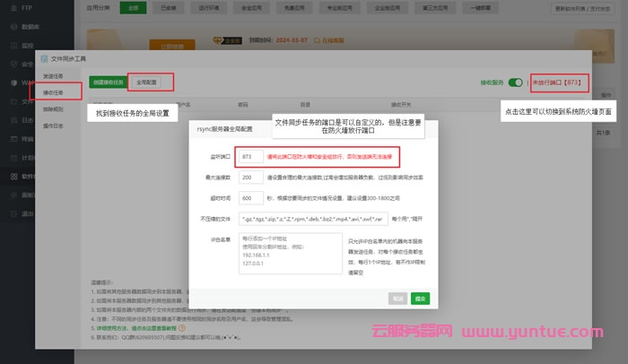Click the 日志 (Logs) sidebar icon
The width and height of the screenshot is (628, 364).
pyautogui.click(x=9, y=120)
